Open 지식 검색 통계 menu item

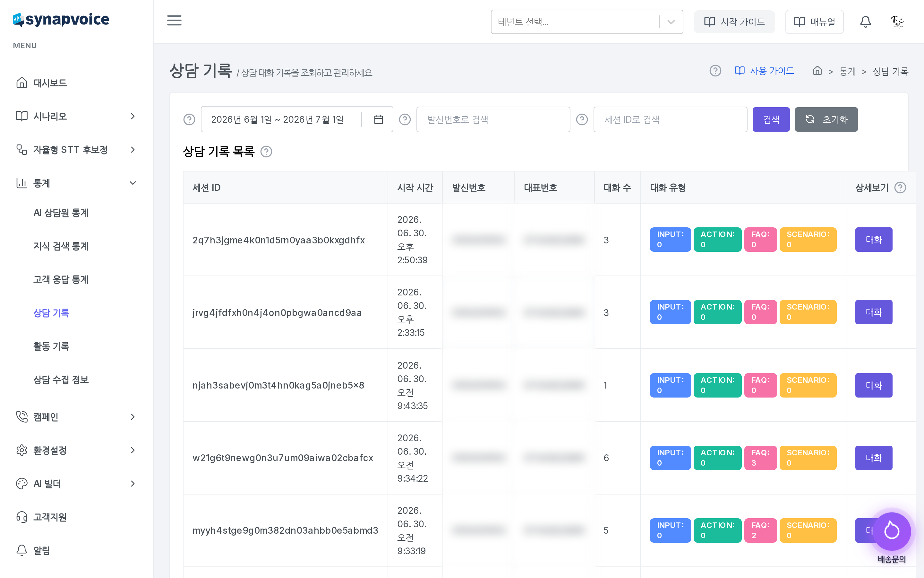pos(61,246)
